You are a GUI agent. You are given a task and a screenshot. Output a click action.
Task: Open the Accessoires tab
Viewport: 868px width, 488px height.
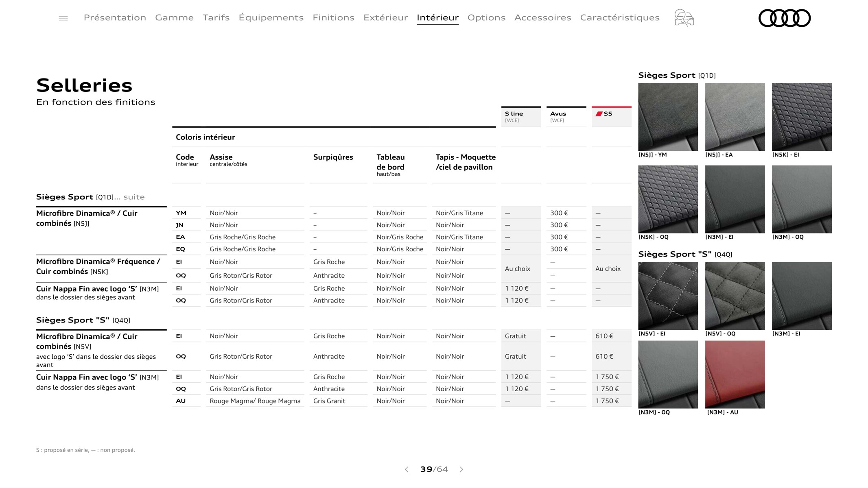tap(542, 17)
